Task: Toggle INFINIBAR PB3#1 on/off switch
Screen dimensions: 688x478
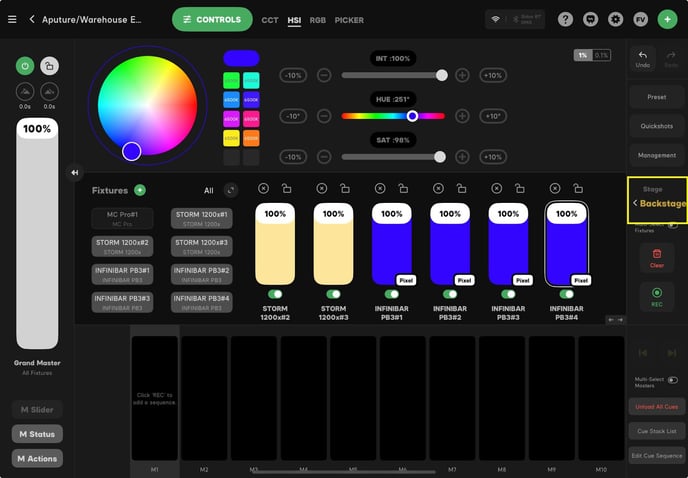Action: pos(392,294)
